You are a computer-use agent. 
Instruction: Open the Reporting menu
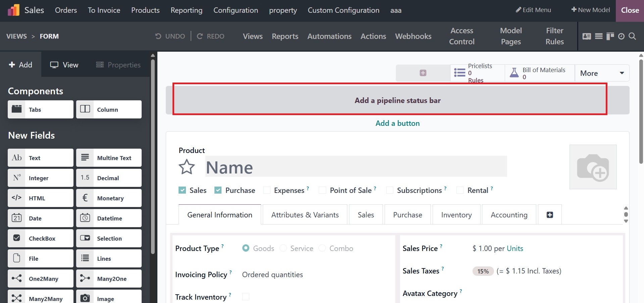pyautogui.click(x=186, y=10)
